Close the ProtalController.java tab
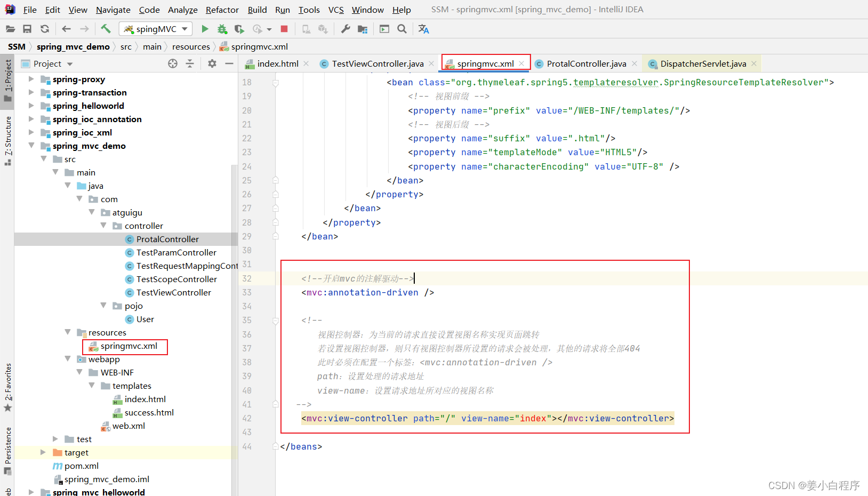The height and width of the screenshot is (496, 868). [x=634, y=63]
